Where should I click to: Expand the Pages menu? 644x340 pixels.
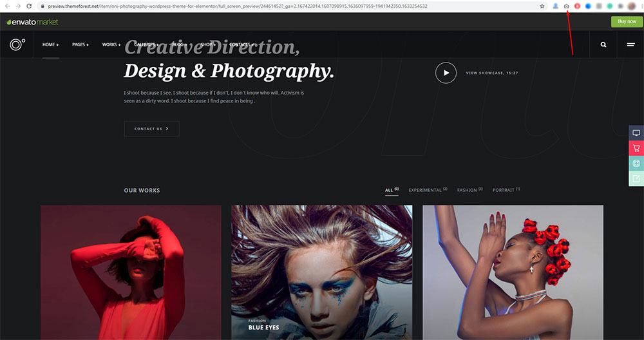click(80, 45)
